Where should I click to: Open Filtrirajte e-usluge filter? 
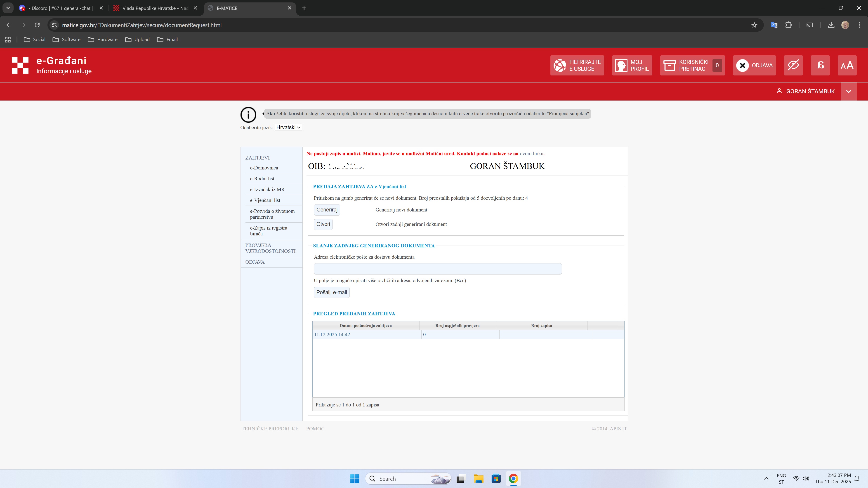577,65
